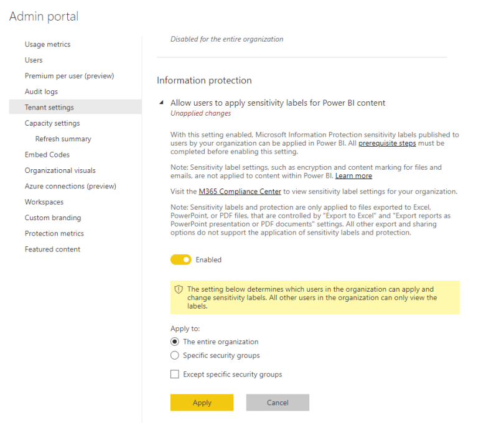
Task: Open Premium per user (preview)
Action: point(65,75)
